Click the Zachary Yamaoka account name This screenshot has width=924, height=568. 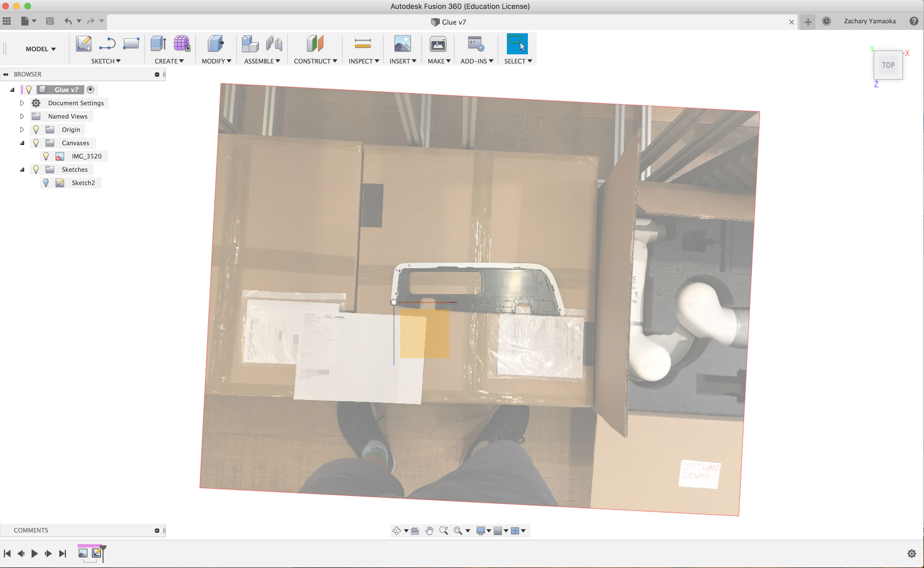[x=869, y=21]
